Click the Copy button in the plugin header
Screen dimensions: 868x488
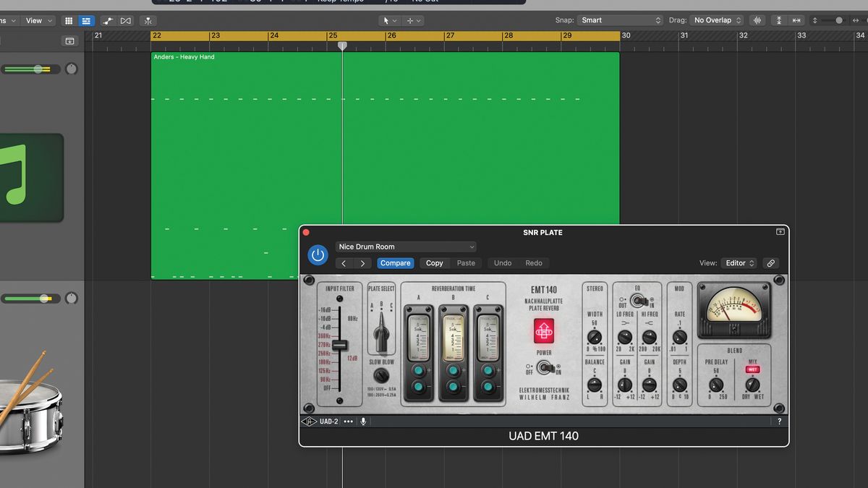pyautogui.click(x=434, y=263)
